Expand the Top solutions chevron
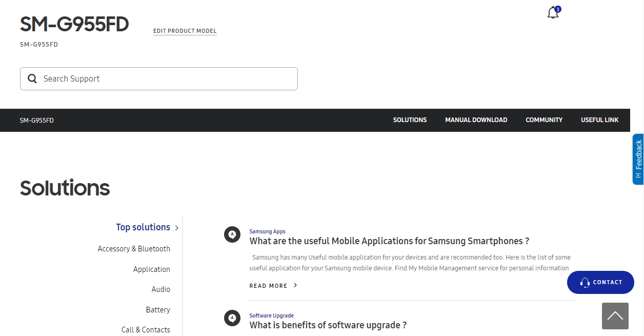The image size is (644, 336). (x=177, y=228)
